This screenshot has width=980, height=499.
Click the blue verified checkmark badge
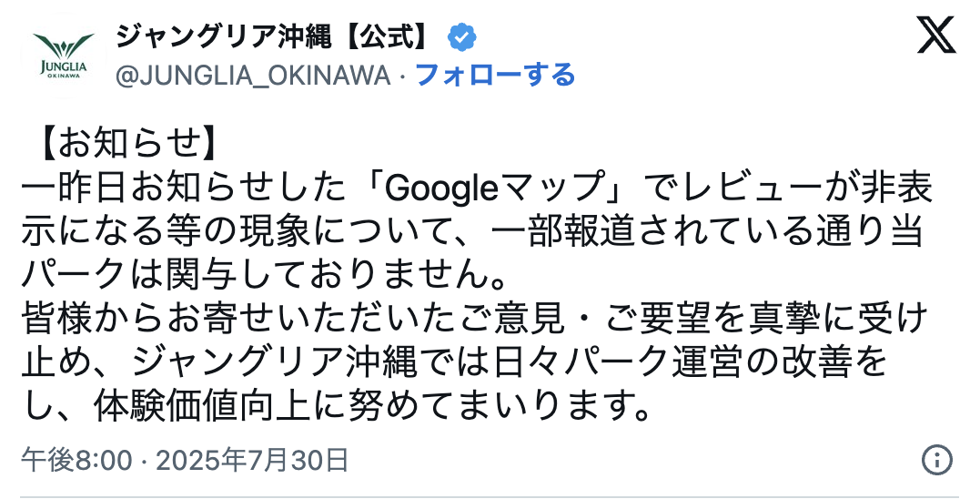coord(462,37)
